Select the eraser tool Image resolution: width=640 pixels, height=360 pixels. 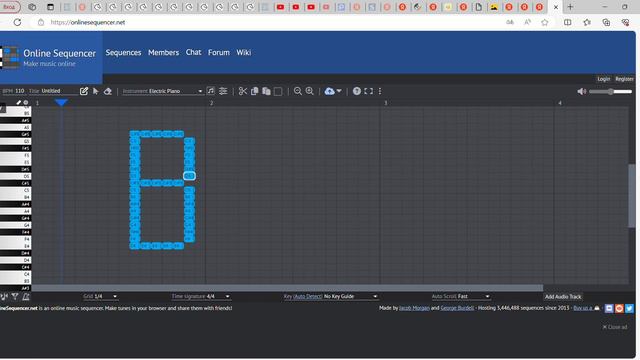[x=108, y=91]
